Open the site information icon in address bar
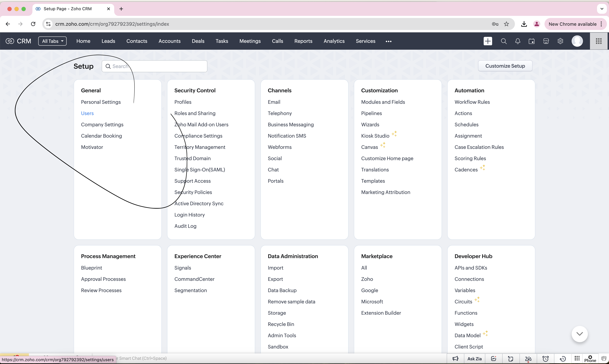This screenshot has height=364, width=609. click(48, 24)
